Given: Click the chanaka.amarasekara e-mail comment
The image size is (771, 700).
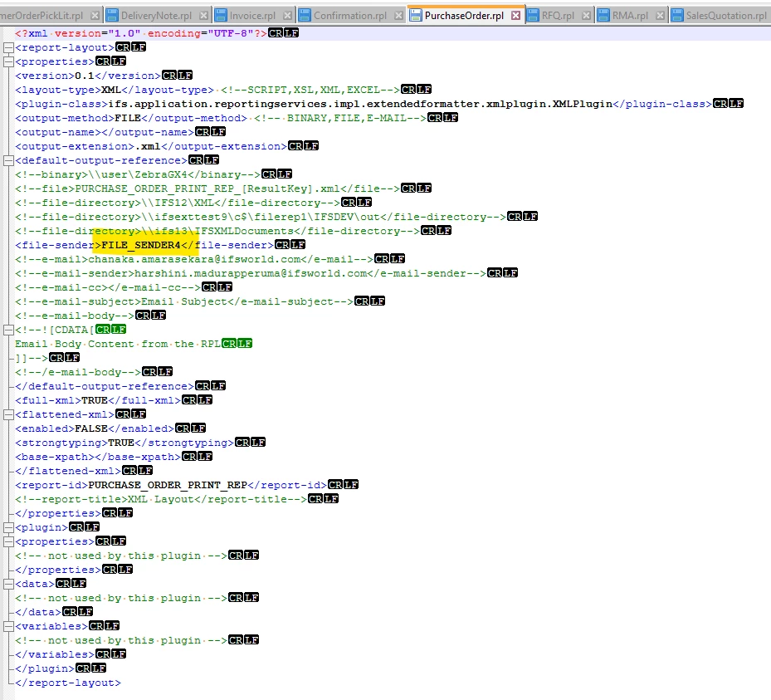Looking at the screenshot, I should (194, 259).
